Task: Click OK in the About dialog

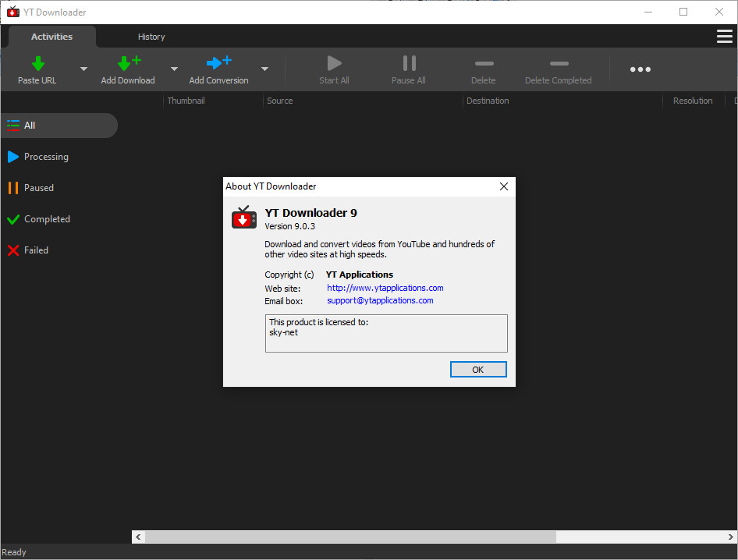Action: (x=478, y=370)
